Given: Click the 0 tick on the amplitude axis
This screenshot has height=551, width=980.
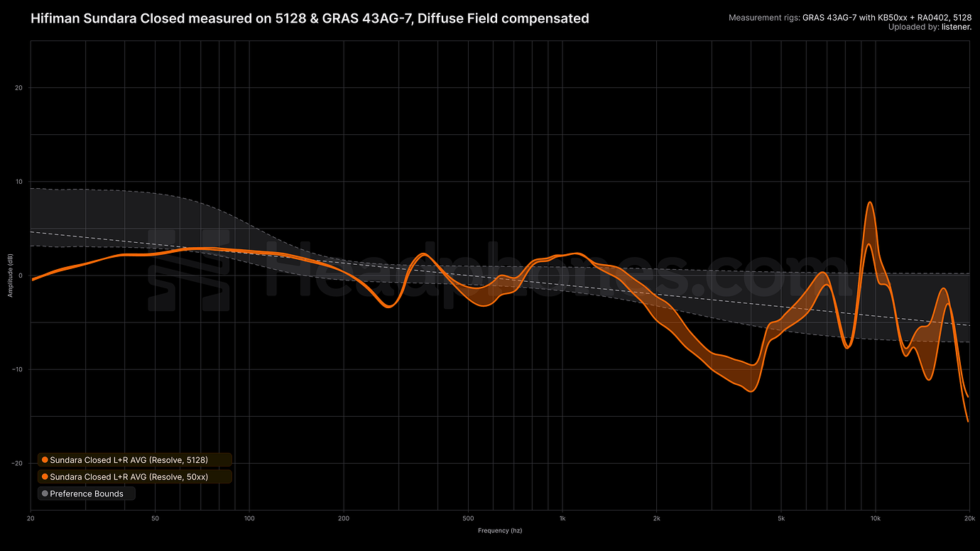Looking at the screenshot, I should pos(21,275).
